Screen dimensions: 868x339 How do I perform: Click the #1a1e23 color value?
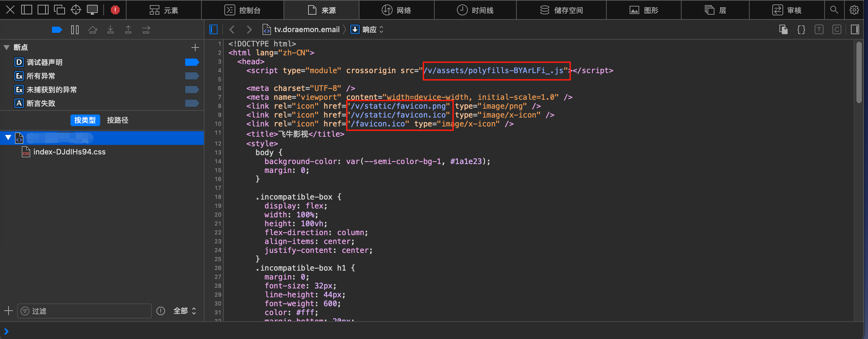(x=466, y=161)
